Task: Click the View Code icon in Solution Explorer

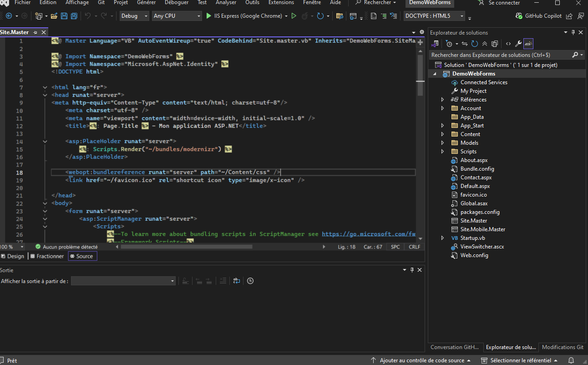Action: 508,44
